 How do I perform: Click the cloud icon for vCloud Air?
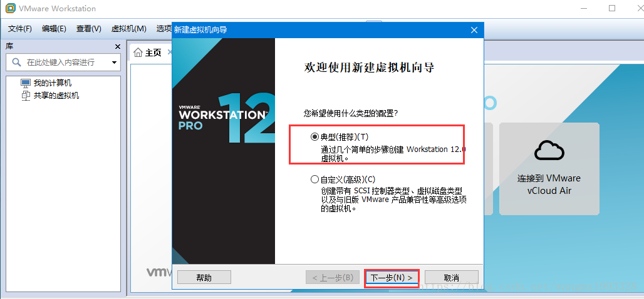[549, 151]
